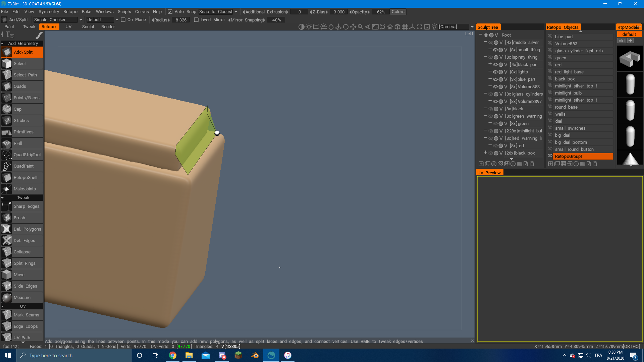Screen dimensions: 644x362
Task: Enable the On Plane checkbox
Action: click(123, 20)
